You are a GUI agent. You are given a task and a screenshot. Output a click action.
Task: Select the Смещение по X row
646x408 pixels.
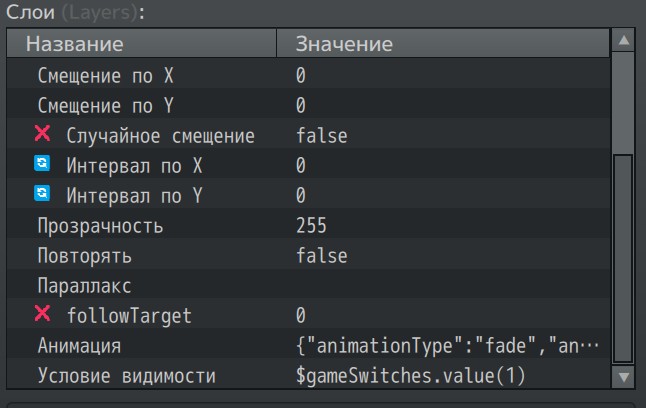[x=308, y=75]
